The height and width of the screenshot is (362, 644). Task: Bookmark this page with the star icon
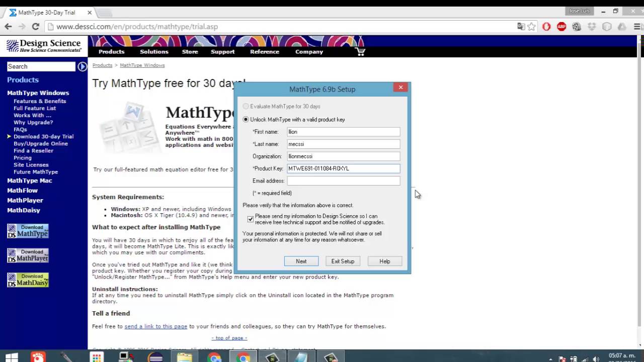click(x=532, y=27)
